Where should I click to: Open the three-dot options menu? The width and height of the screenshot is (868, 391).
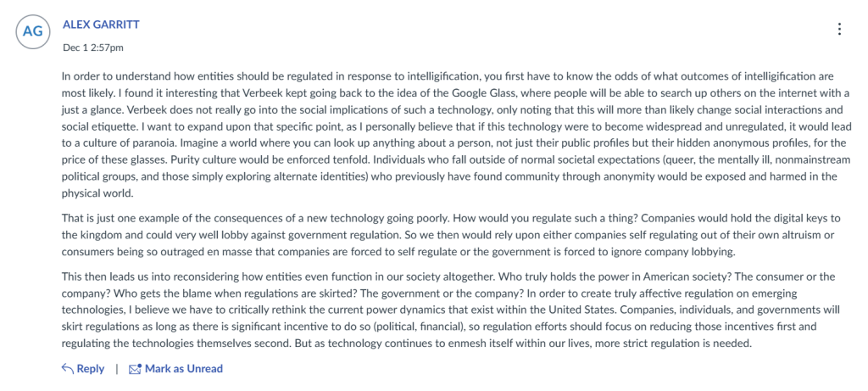tap(839, 29)
